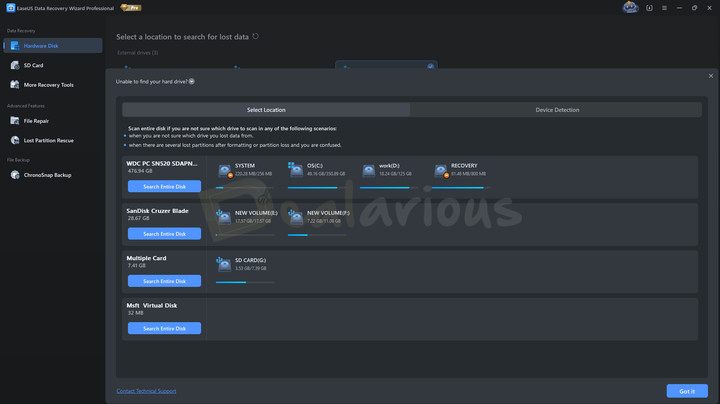This screenshot has width=720, height=404.
Task: Click the 'Unable to find your hard drive?' text
Action: coord(152,82)
